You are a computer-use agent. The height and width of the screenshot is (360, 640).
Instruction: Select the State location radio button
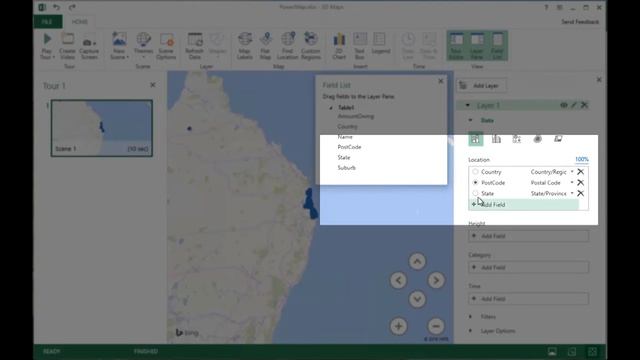click(475, 193)
